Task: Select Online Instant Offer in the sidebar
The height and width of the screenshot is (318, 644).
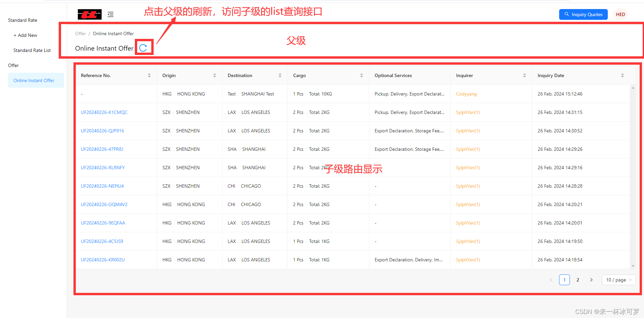Action: point(34,80)
